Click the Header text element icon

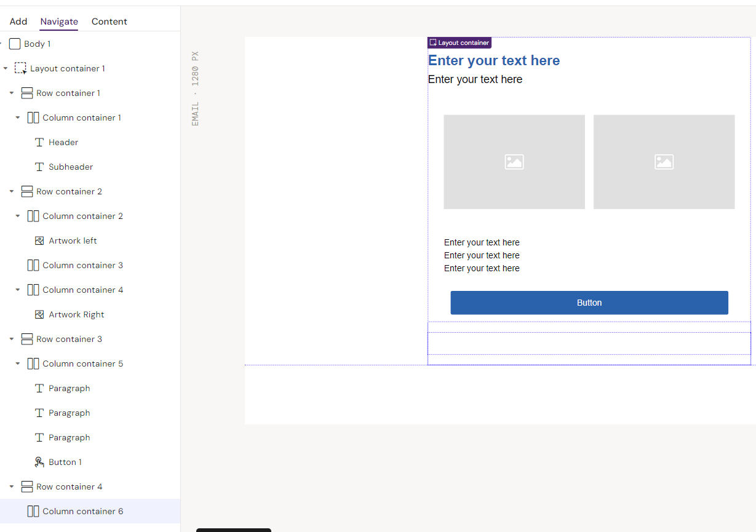[x=39, y=142]
